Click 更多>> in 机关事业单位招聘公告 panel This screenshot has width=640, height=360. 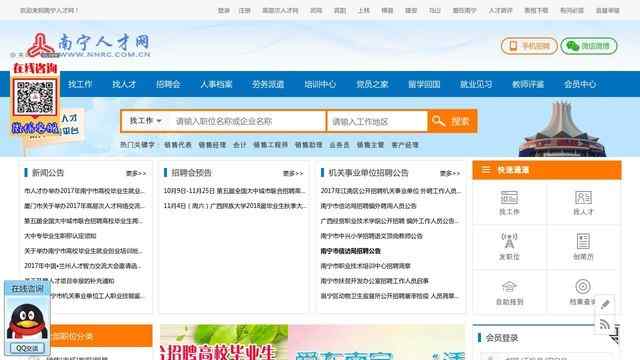pyautogui.click(x=450, y=173)
